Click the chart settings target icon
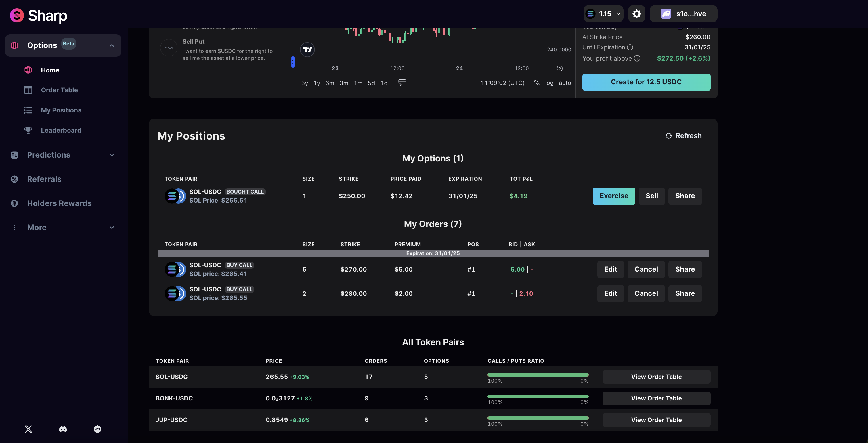The image size is (868, 443). (560, 68)
